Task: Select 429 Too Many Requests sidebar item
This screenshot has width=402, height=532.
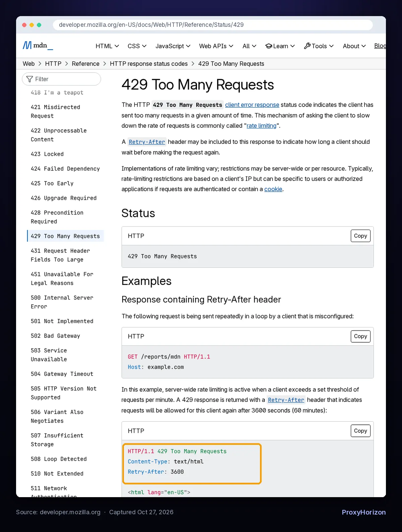Action: [x=65, y=236]
